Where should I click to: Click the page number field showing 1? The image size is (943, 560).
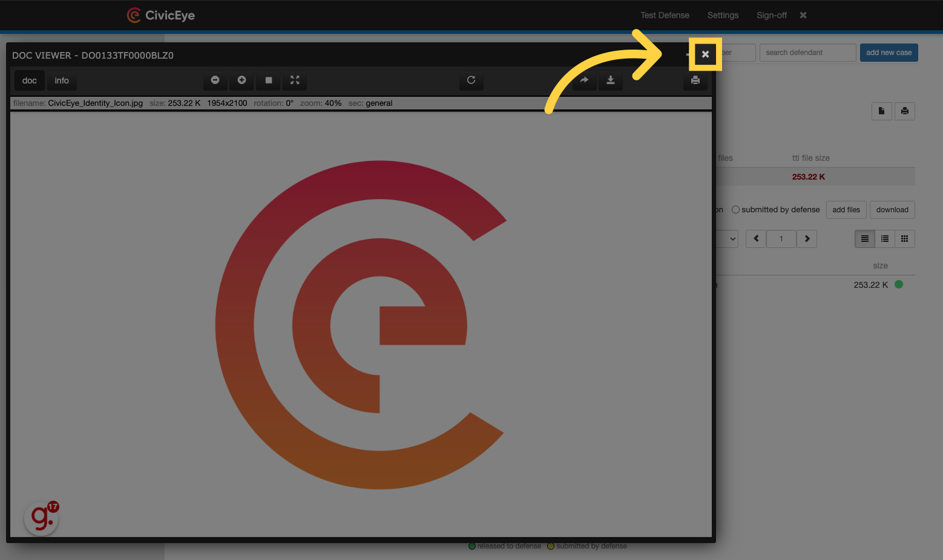(781, 239)
